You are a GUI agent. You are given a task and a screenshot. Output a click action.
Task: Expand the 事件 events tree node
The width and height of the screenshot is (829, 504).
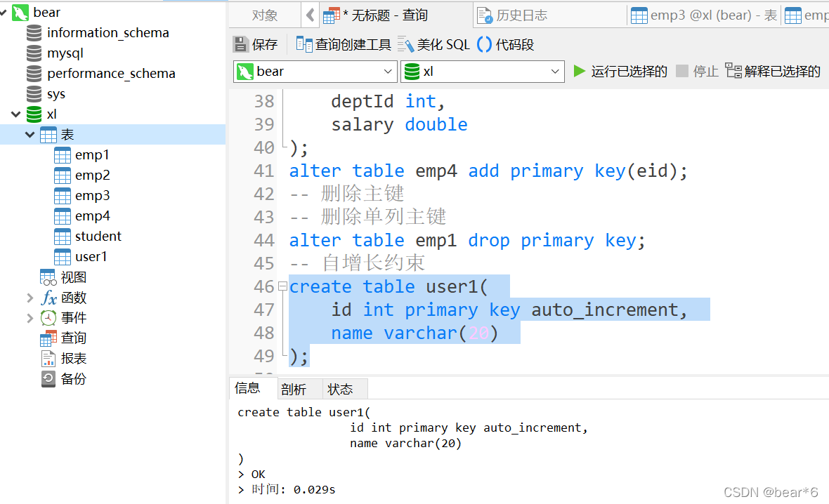click(30, 318)
